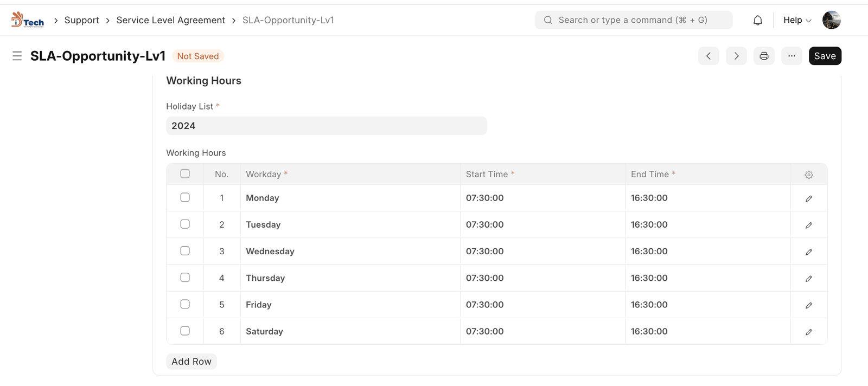
Task: Open the Holiday List 2024 field
Action: (326, 126)
